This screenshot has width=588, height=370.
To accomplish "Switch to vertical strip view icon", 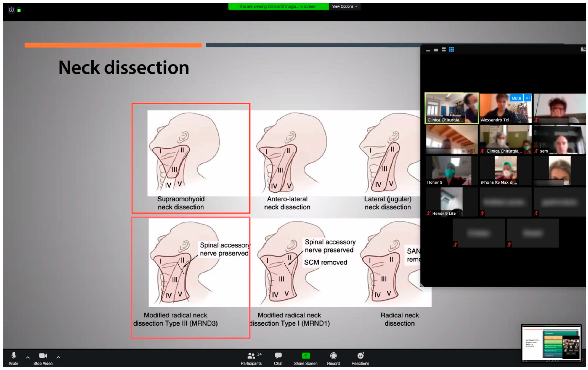I will point(444,50).
